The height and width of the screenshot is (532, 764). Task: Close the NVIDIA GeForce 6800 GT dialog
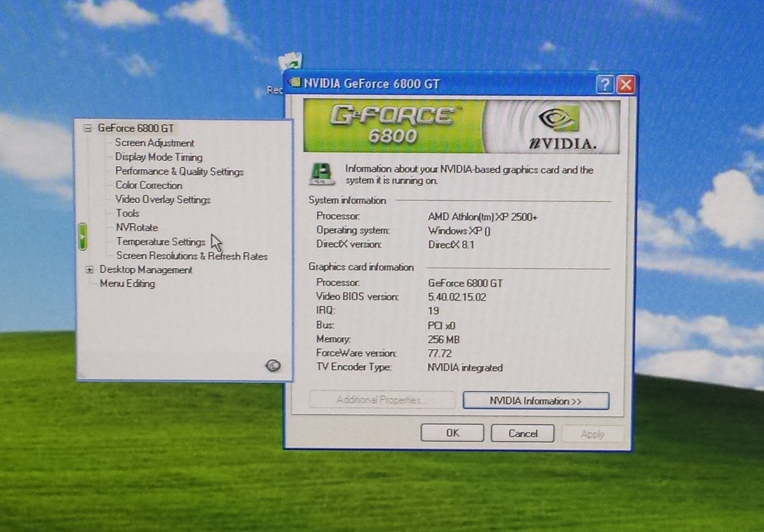pyautogui.click(x=626, y=84)
